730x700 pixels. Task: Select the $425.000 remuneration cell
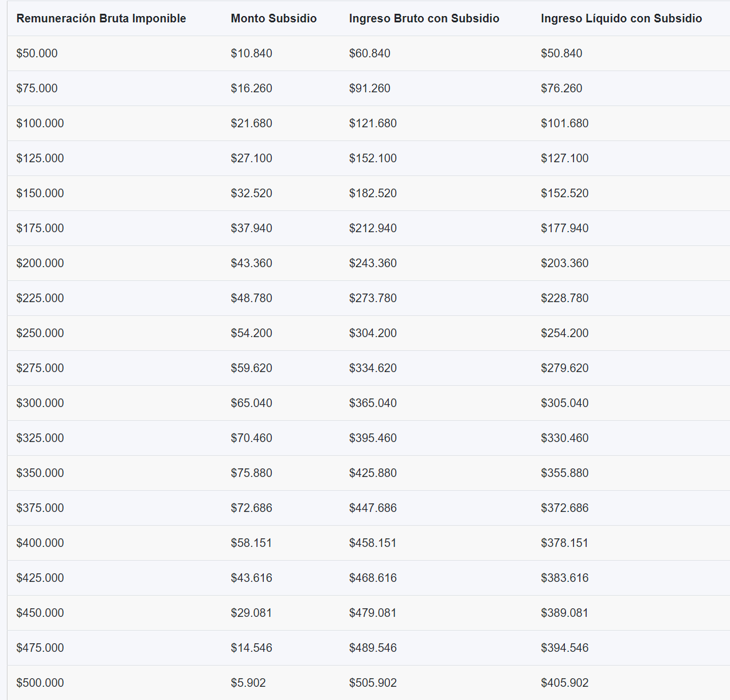coord(40,578)
